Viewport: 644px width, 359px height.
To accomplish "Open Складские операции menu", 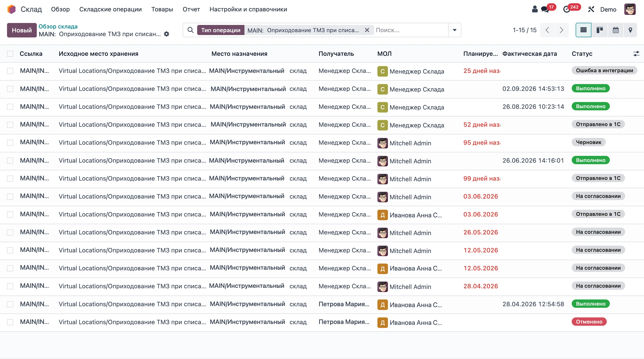I will tap(110, 9).
